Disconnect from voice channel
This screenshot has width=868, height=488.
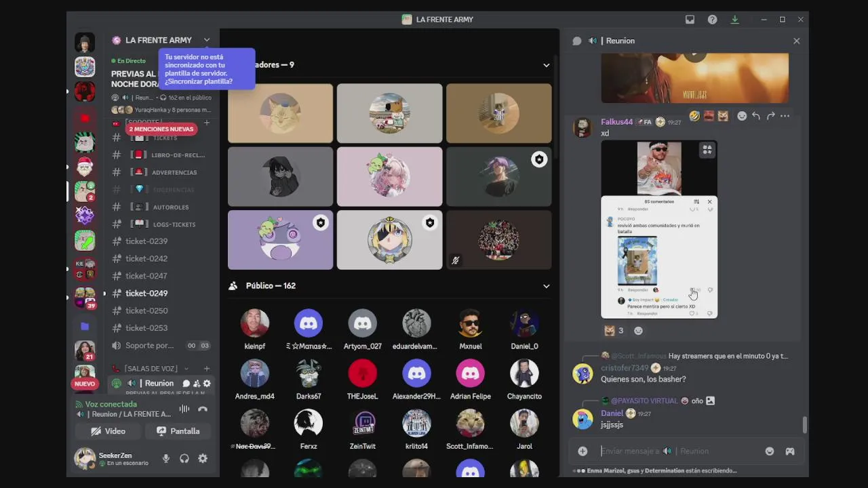202,409
